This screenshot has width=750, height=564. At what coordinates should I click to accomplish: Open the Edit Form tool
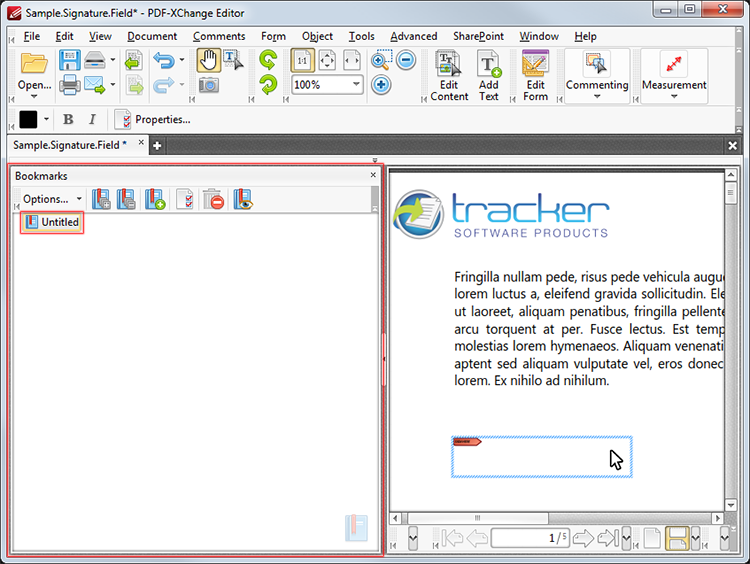535,77
